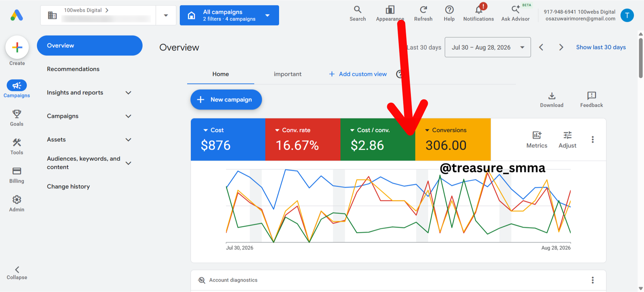The image size is (644, 292).
Task: Open the Adjust sliders icon
Action: tap(568, 135)
